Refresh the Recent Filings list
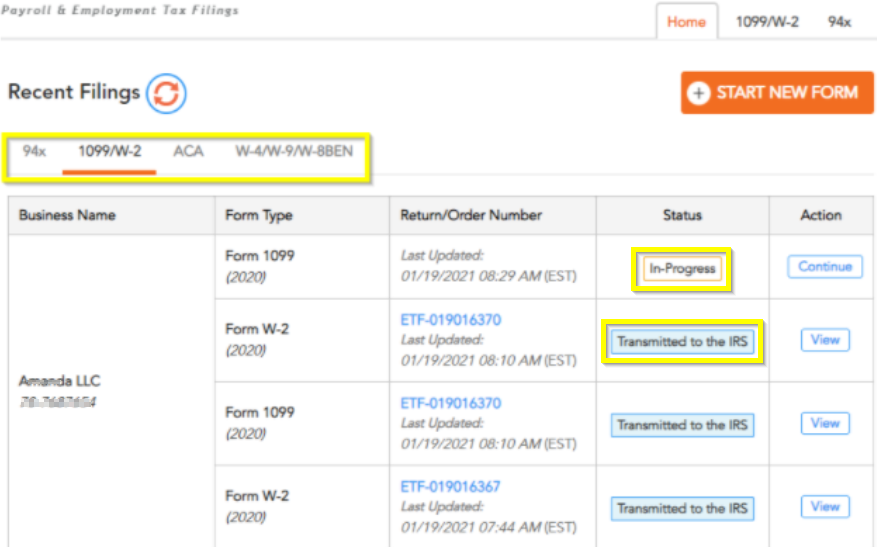This screenshot has height=547, width=877. point(166,93)
